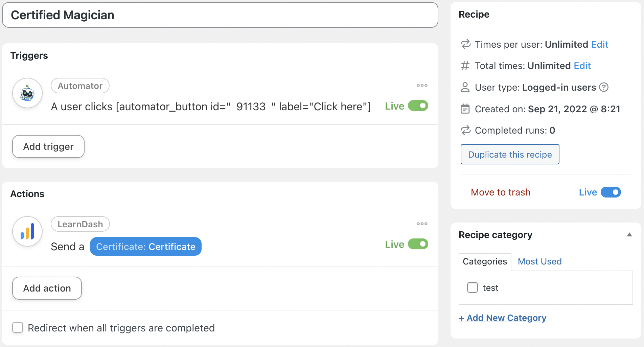The height and width of the screenshot is (347, 644).
Task: Click the hash icon beside Total times
Action: [x=465, y=66]
